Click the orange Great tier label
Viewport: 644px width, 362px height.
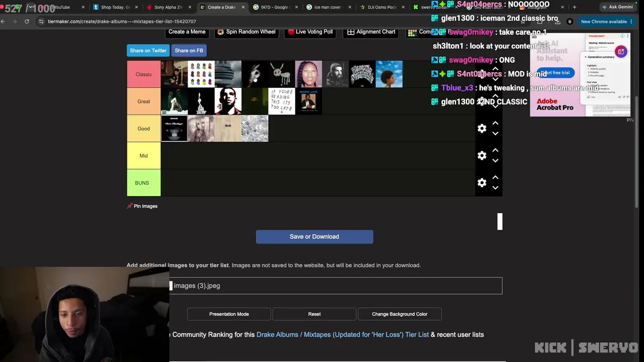[x=144, y=102]
